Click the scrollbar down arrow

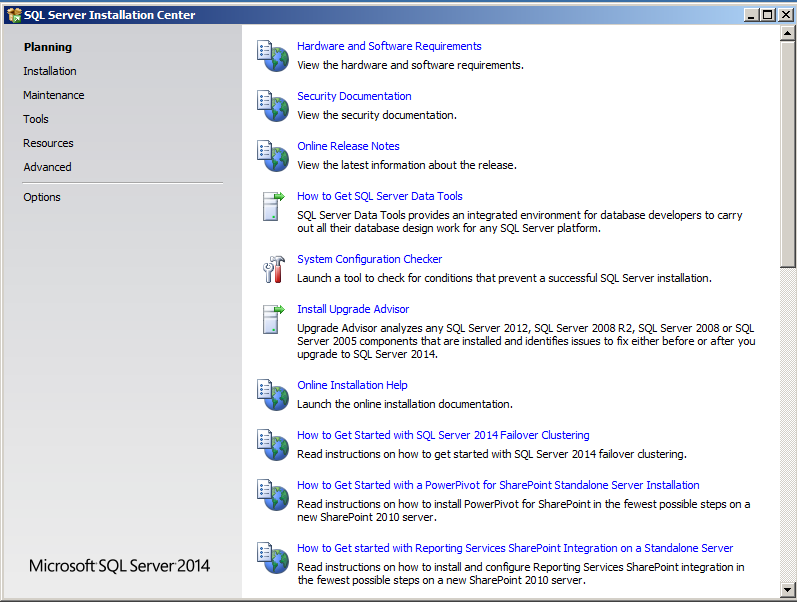[787, 590]
